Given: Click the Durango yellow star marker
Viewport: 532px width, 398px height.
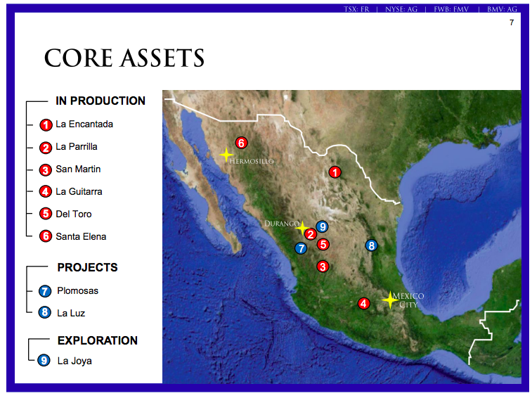Looking at the screenshot, I should point(302,228).
